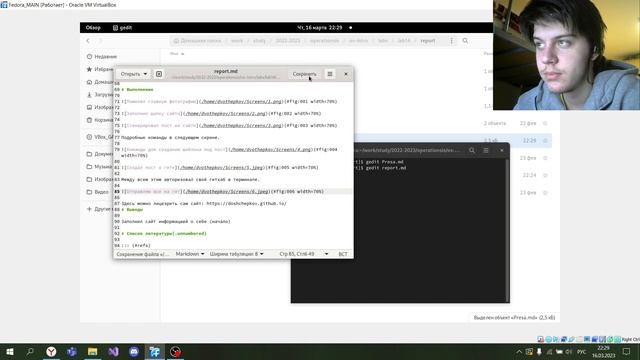The height and width of the screenshot is (360, 640).
Task: Open OBS Studio from taskbar
Action: click(x=176, y=351)
